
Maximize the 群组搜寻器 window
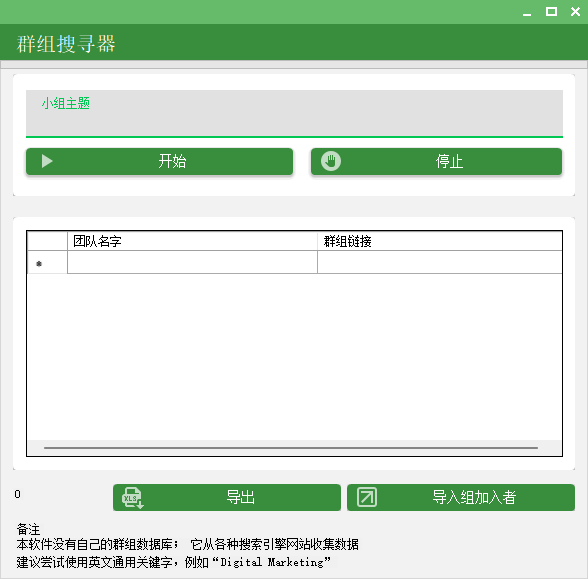coord(551,12)
